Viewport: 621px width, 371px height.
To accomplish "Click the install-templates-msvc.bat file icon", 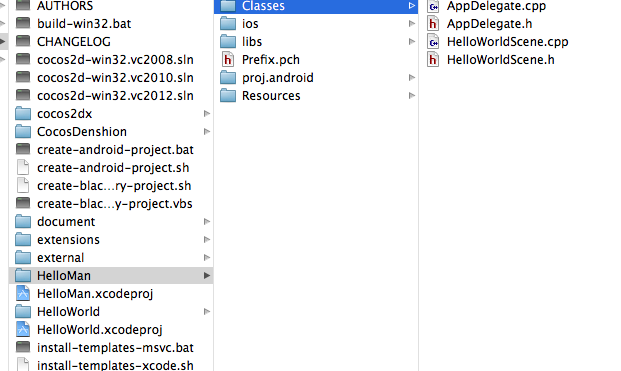I will point(23,347).
